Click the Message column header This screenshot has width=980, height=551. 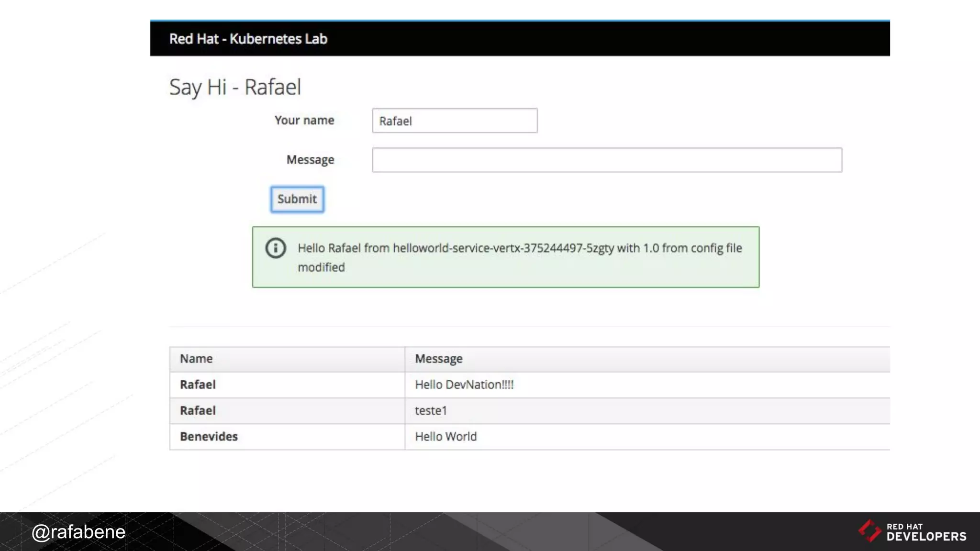[438, 359]
